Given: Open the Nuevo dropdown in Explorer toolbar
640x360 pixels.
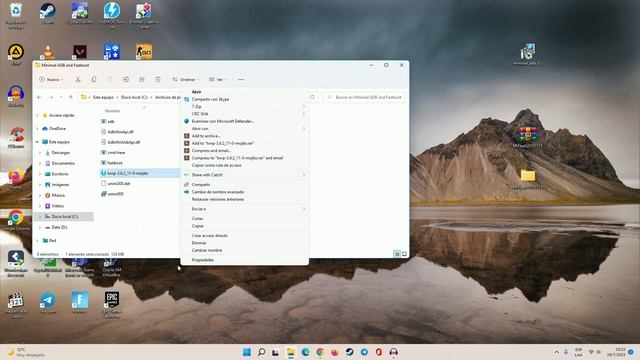Looking at the screenshot, I should pos(51,79).
